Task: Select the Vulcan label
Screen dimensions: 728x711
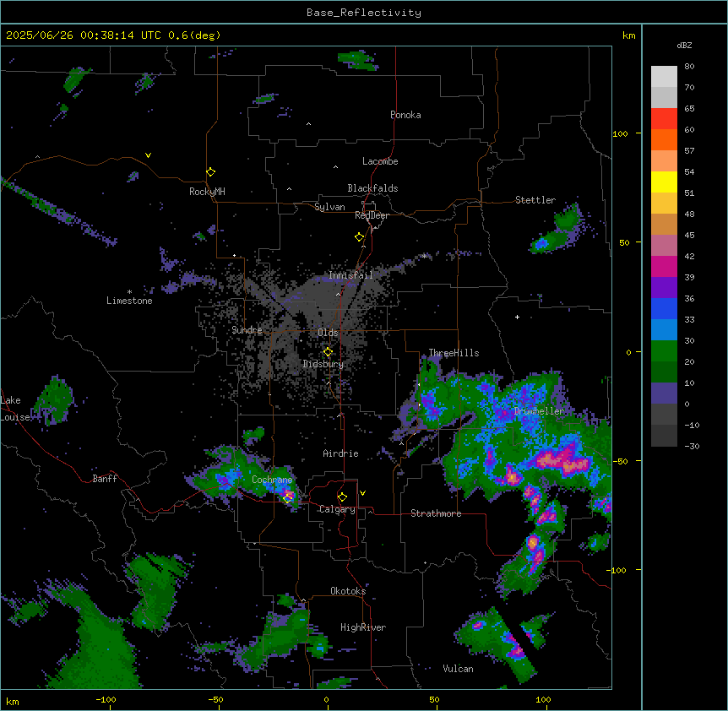Action: click(x=459, y=669)
